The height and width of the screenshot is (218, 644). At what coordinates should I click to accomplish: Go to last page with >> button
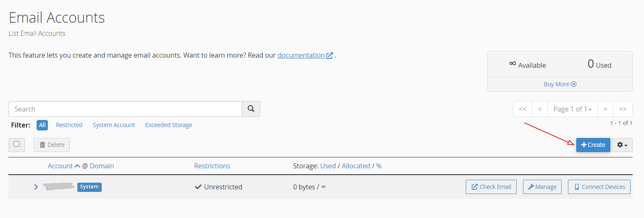623,109
